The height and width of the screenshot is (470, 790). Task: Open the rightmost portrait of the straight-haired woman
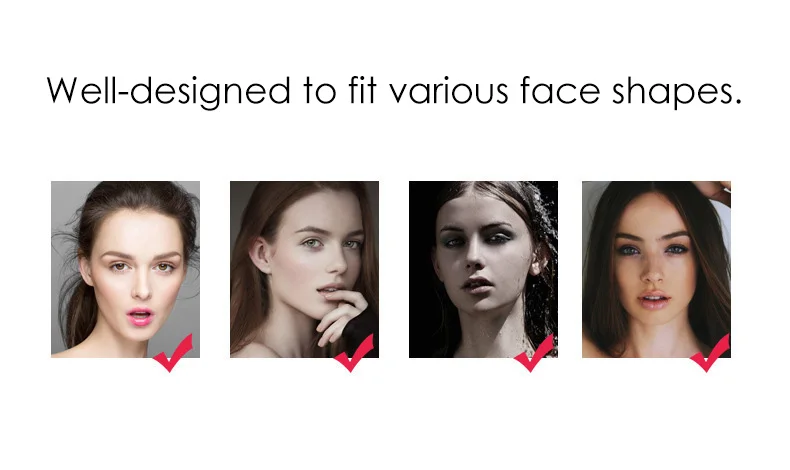[x=656, y=270]
